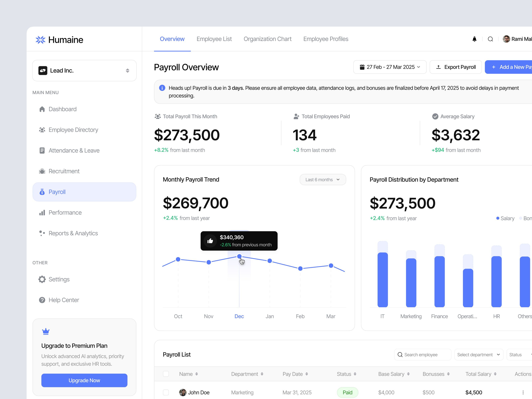Open Dashboard from the sidebar home icon
This screenshot has height=399, width=532.
(x=42, y=109)
